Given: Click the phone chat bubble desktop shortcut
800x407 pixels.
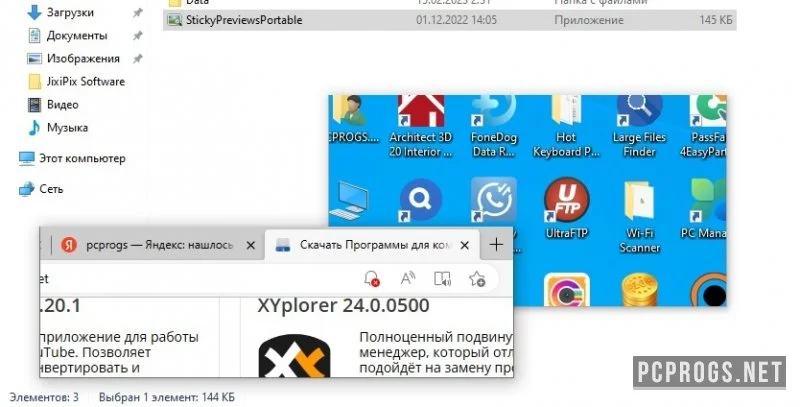Looking at the screenshot, I should 493,200.
